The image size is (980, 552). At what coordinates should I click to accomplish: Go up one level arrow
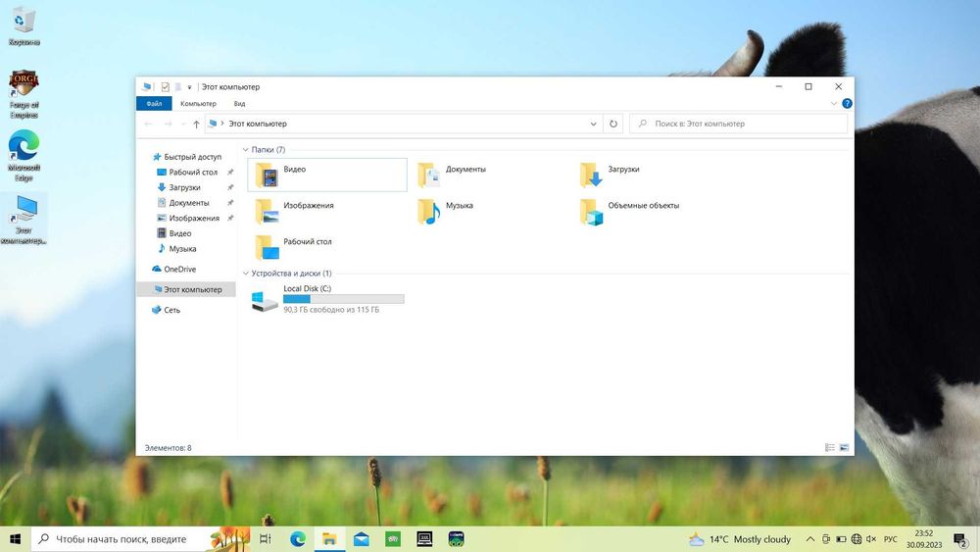pyautogui.click(x=196, y=124)
